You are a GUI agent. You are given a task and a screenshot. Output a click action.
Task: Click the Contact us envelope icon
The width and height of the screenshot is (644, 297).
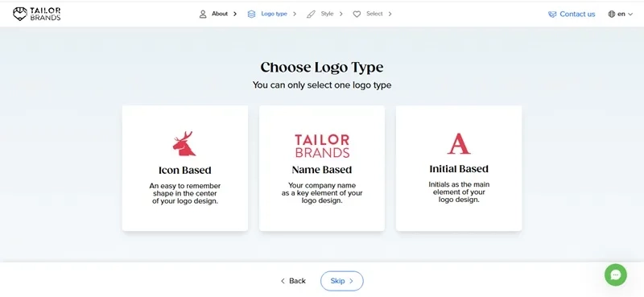point(552,14)
